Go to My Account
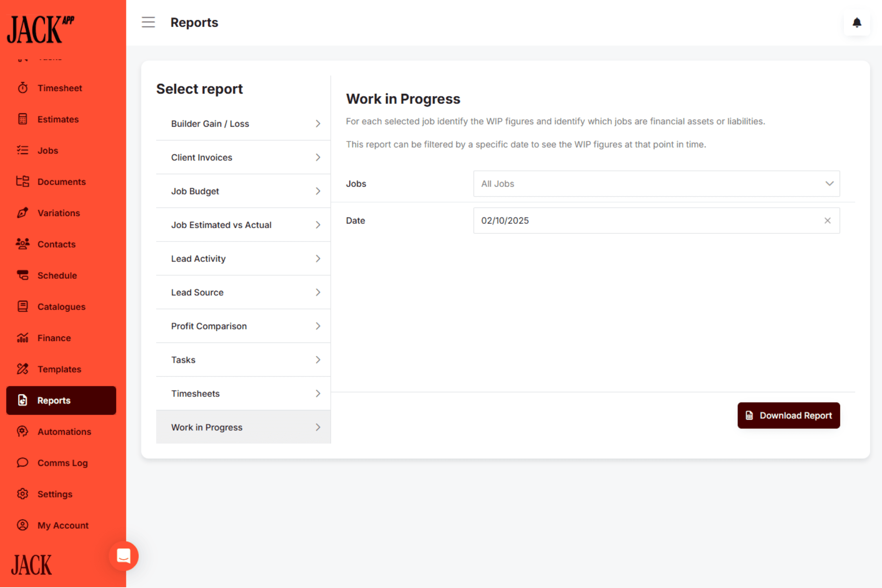Viewport: 882px width, 588px height. click(63, 525)
